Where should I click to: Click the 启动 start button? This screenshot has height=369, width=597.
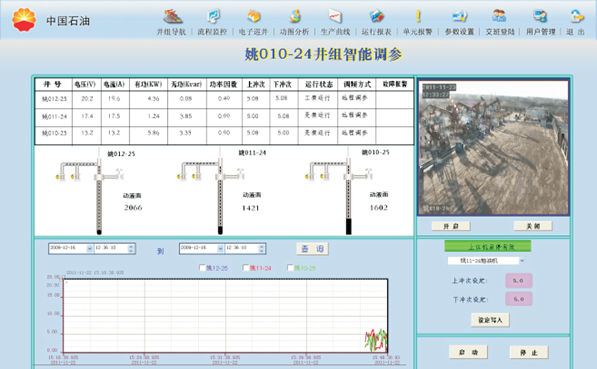tap(468, 352)
